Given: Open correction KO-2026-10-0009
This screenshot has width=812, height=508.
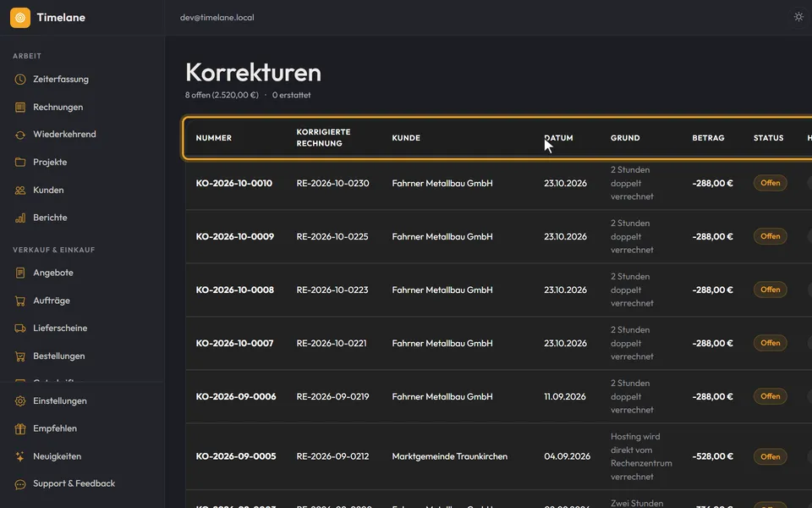Looking at the screenshot, I should point(234,237).
